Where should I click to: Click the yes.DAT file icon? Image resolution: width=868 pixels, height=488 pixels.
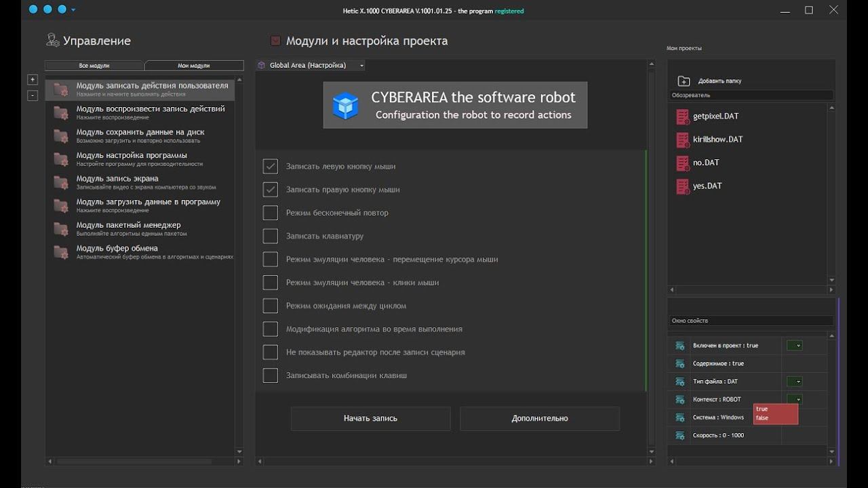click(x=683, y=186)
